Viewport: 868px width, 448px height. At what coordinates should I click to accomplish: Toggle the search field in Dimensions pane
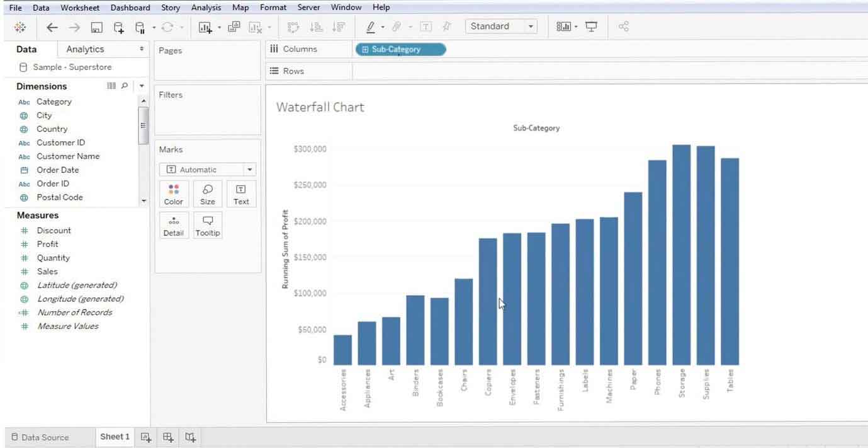(123, 86)
